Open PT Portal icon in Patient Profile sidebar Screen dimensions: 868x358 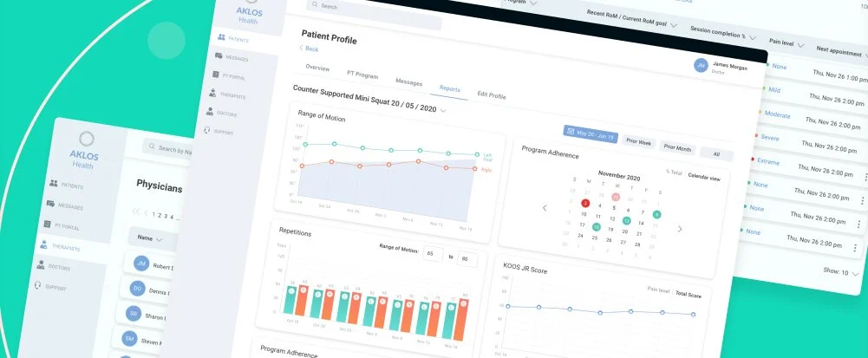pyautogui.click(x=215, y=75)
